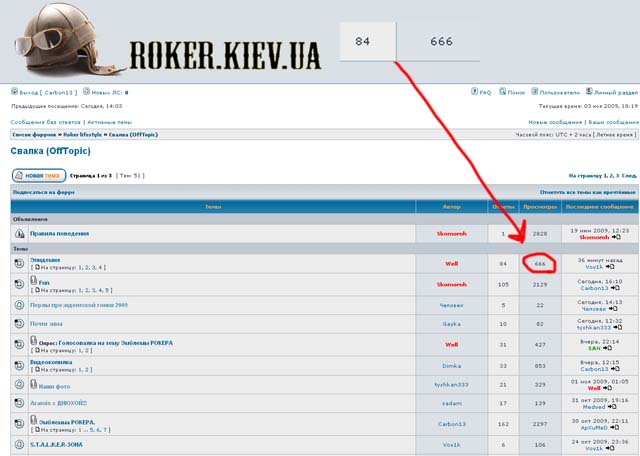
Task: Go to last post icon beside Vov1k, 36 минут назад
Action: coord(610,267)
